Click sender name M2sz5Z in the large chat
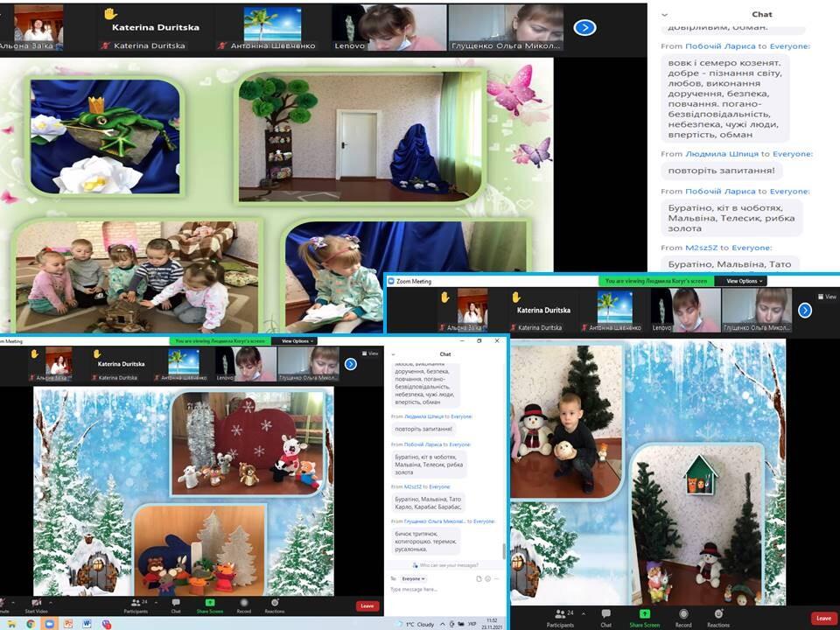This screenshot has height=630, width=840. click(701, 248)
